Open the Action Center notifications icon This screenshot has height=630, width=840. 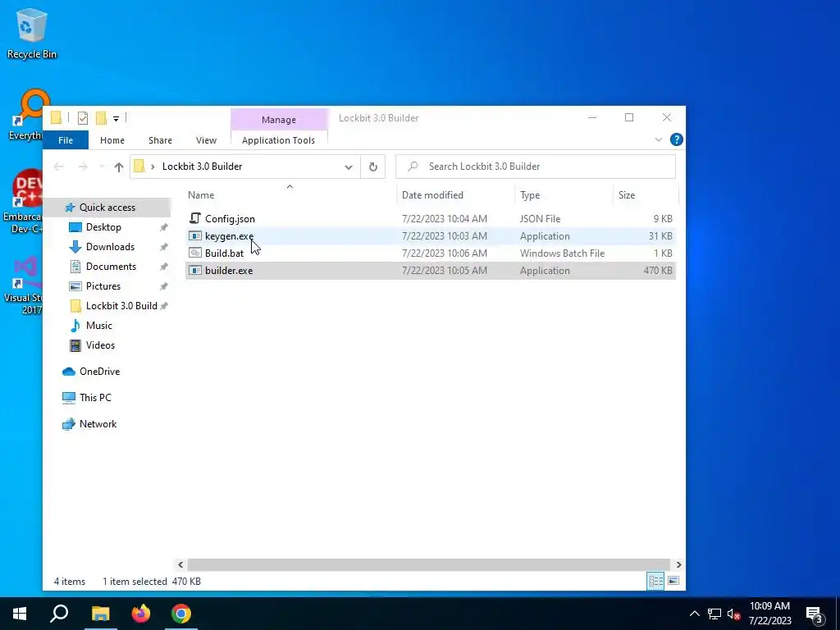click(815, 614)
